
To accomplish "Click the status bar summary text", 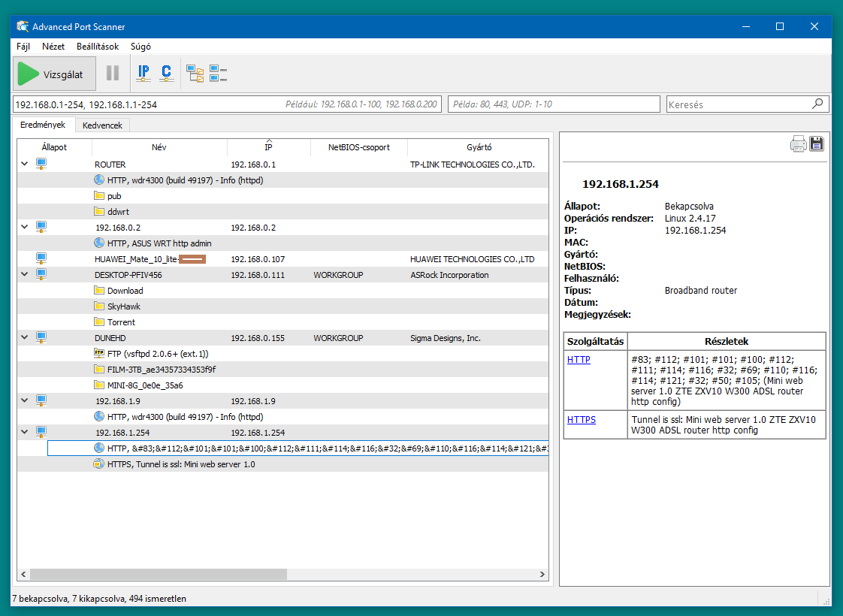I will click(99, 598).
